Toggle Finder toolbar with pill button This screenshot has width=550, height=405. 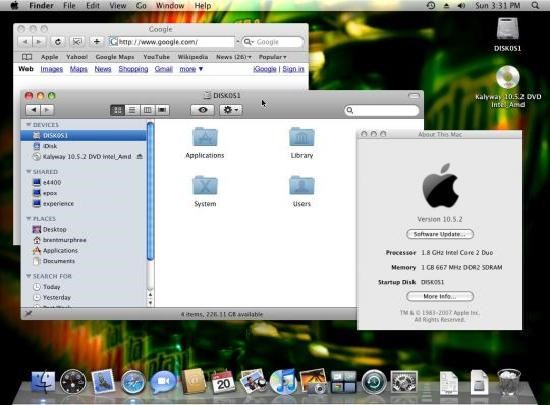click(x=414, y=95)
